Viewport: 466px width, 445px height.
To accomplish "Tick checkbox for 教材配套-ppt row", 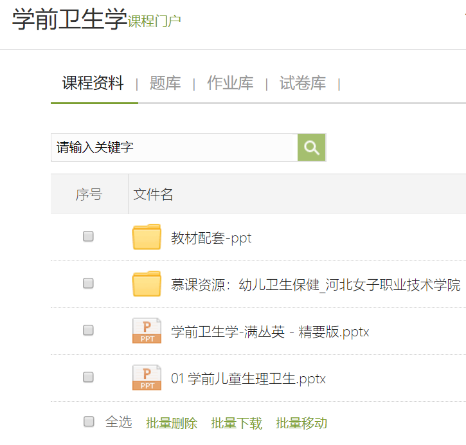I will [88, 236].
